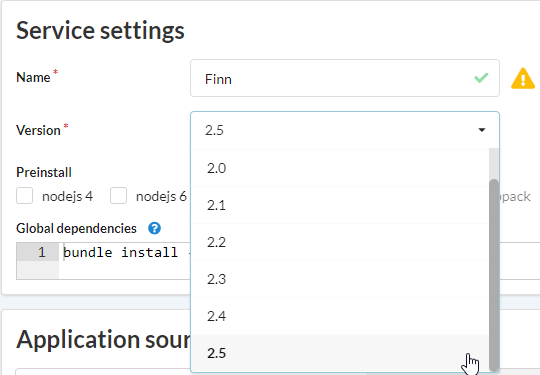The height and width of the screenshot is (375, 540).
Task: Focus the Name input containing Finn
Action: pos(345,78)
